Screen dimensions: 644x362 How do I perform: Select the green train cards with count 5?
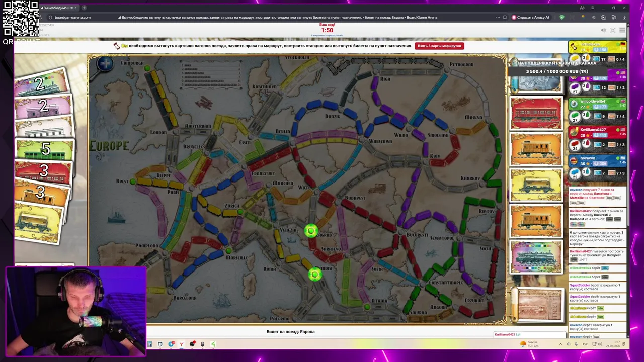coord(45,150)
